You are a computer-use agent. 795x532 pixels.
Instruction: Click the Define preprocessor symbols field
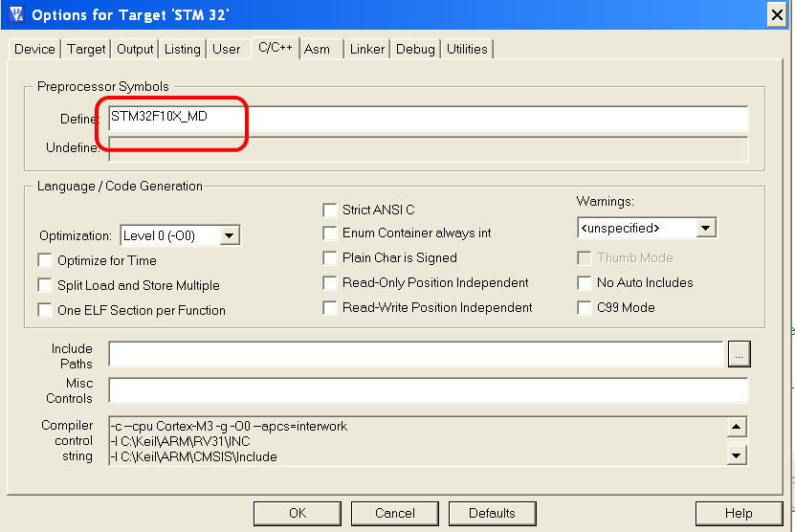(427, 118)
